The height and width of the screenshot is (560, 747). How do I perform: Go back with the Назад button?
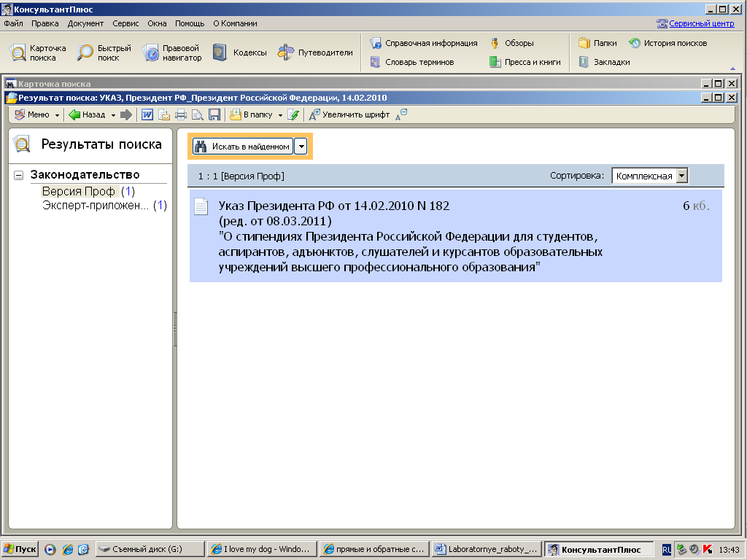[x=88, y=114]
